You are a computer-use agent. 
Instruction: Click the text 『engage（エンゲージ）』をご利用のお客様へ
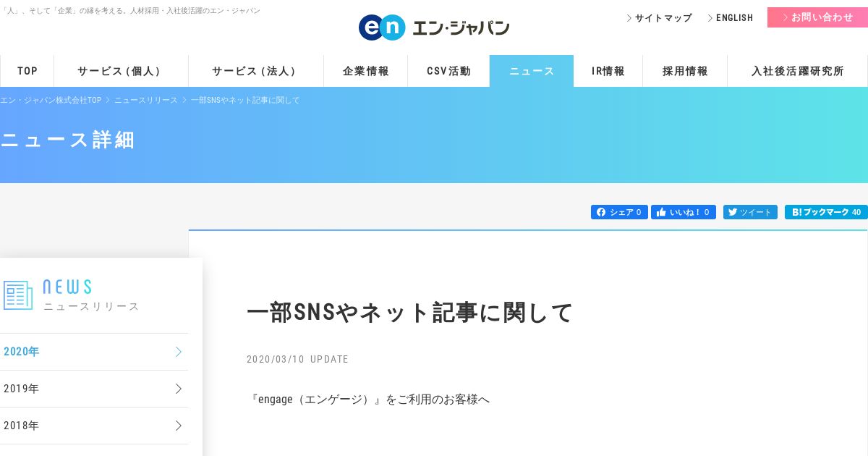368,399
